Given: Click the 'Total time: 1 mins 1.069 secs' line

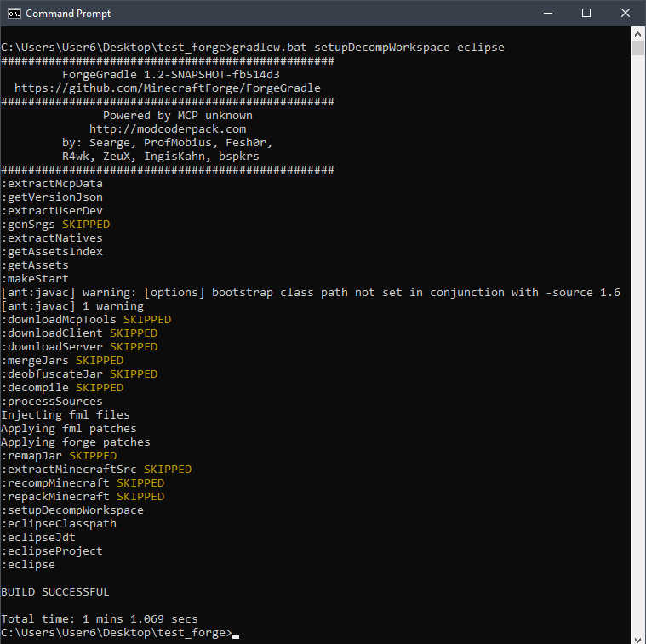Looking at the screenshot, I should (x=100, y=618).
